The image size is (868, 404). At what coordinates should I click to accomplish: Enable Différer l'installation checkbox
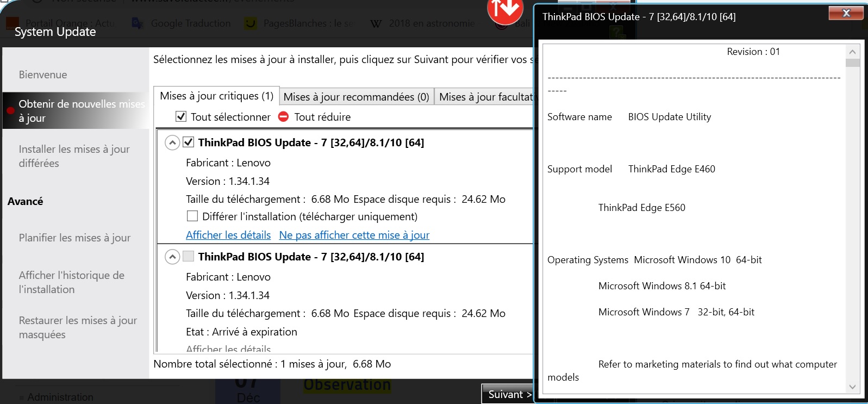192,216
